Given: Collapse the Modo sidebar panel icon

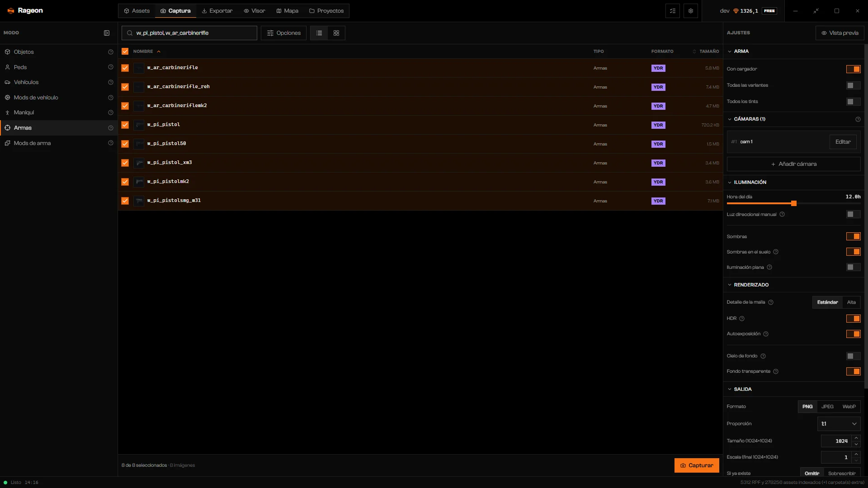Looking at the screenshot, I should point(107,33).
